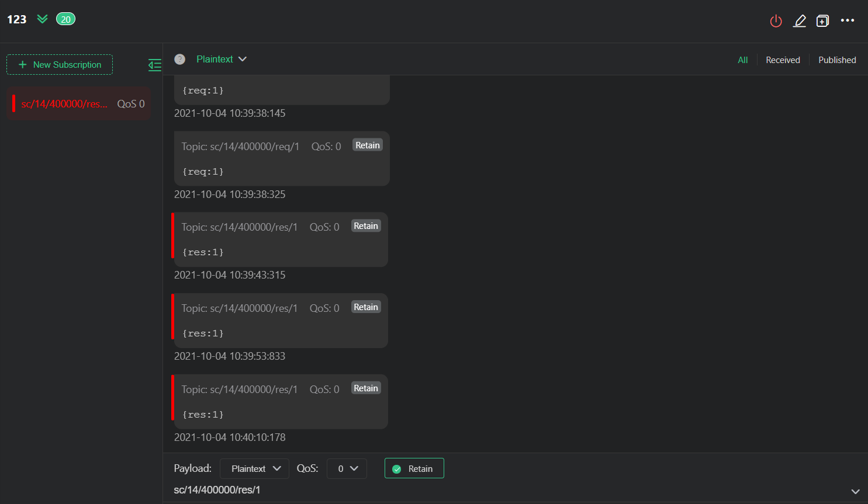Viewport: 868px width, 504px height.
Task: Select the All messages filter
Action: (742, 60)
